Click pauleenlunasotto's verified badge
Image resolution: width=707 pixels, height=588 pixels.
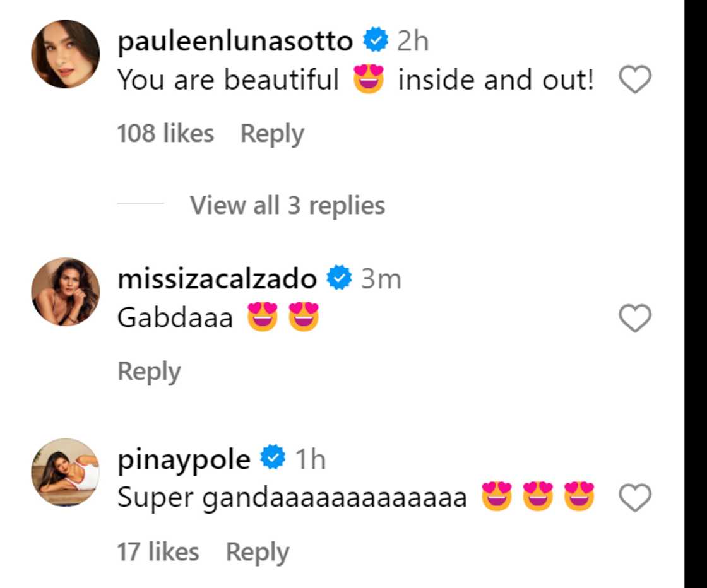[x=376, y=42]
